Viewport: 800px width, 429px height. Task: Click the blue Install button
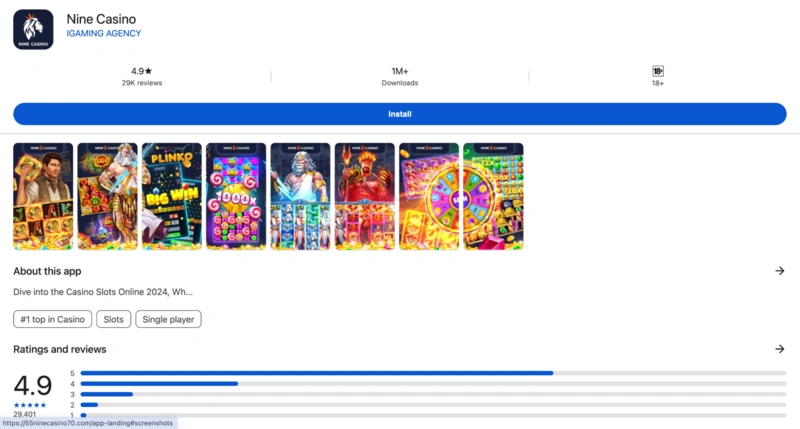[x=399, y=114]
